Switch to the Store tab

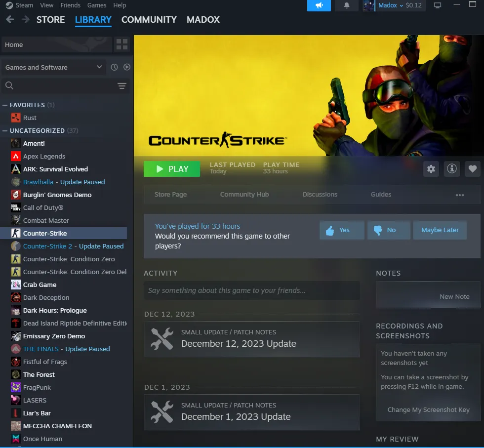(x=50, y=19)
